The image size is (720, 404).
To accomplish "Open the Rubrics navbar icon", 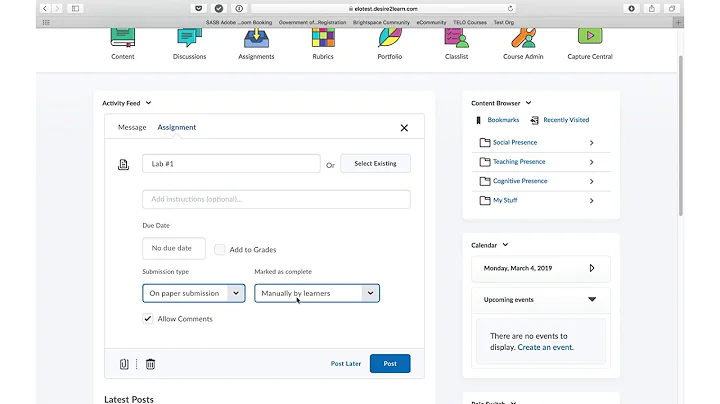I will (x=323, y=38).
